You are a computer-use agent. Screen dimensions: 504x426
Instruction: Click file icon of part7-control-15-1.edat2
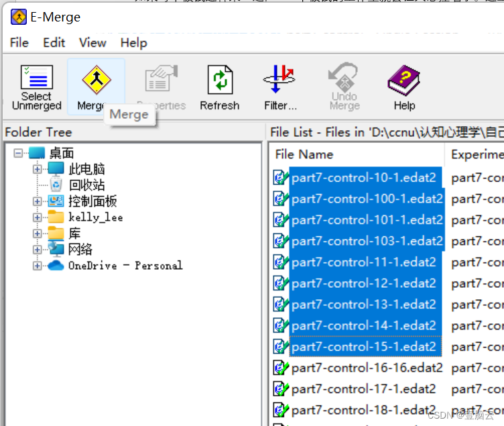click(x=281, y=347)
